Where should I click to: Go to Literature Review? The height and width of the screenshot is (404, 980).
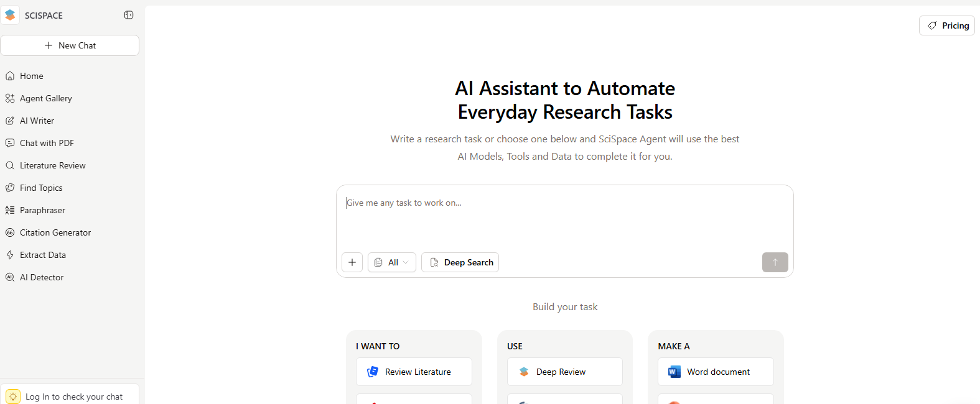pyautogui.click(x=52, y=165)
